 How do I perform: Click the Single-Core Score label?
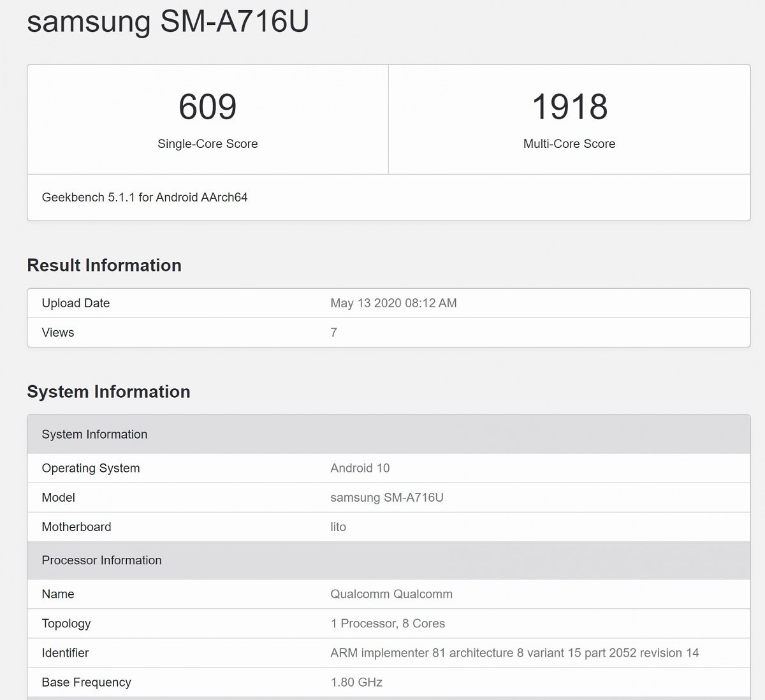(x=207, y=144)
